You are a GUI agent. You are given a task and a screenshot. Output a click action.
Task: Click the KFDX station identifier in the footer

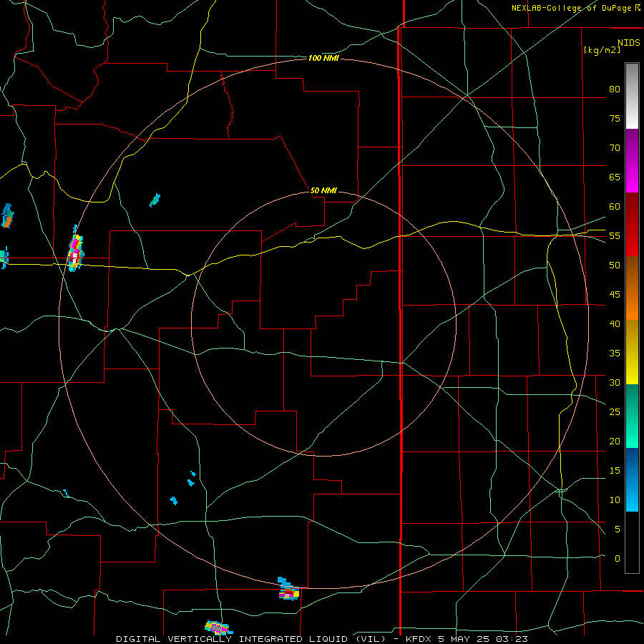(x=420, y=639)
